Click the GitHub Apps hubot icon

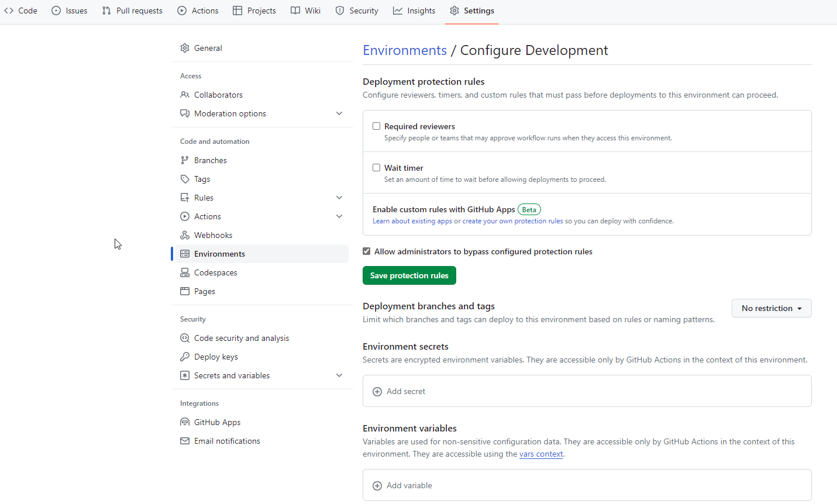[185, 422]
